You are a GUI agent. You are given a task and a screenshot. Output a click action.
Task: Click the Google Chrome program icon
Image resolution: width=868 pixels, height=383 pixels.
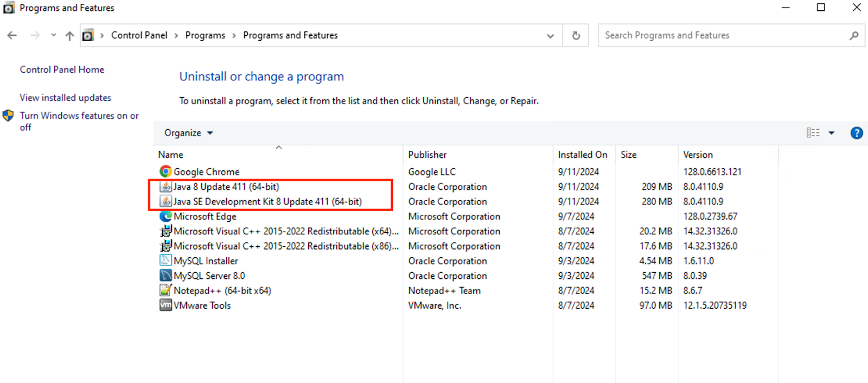[165, 171]
